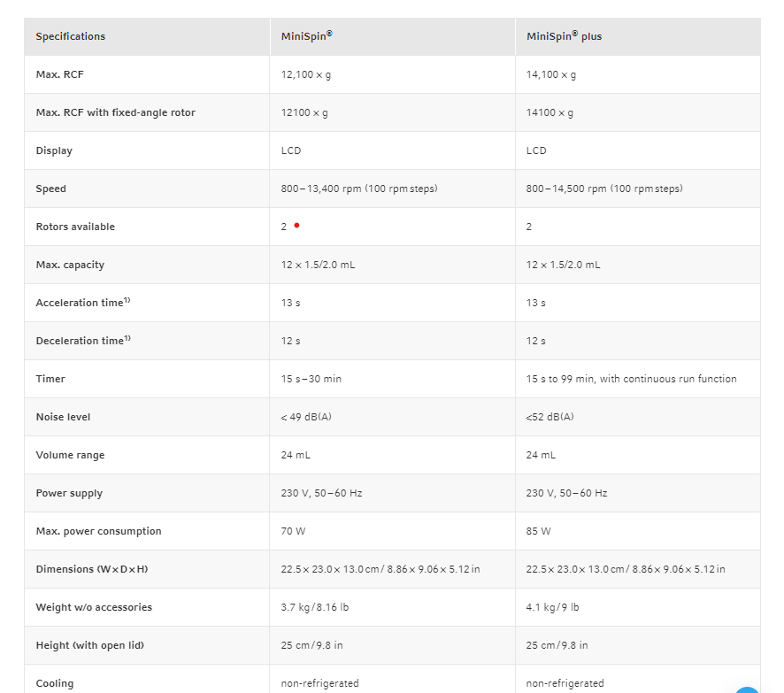Click the 800–14,500 rpm speed value
This screenshot has width=784, height=693.
click(x=603, y=189)
